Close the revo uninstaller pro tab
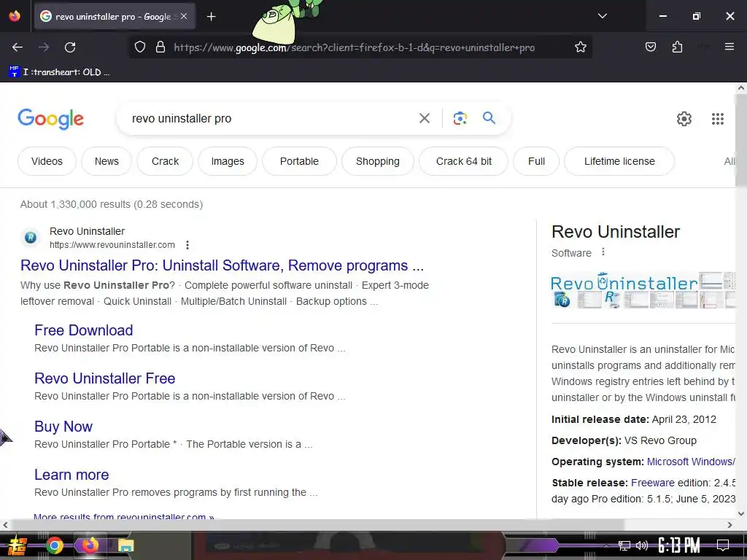Screen dimensions: 747x560 tap(184, 16)
